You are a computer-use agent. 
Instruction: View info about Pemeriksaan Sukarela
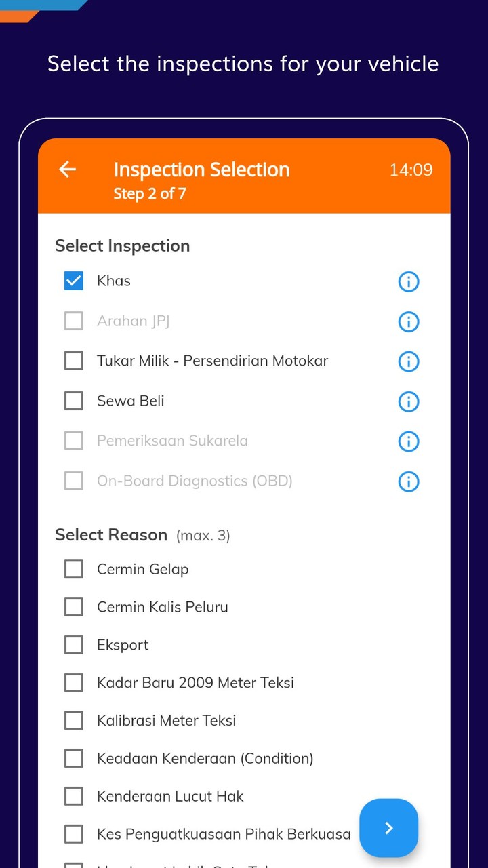(408, 441)
